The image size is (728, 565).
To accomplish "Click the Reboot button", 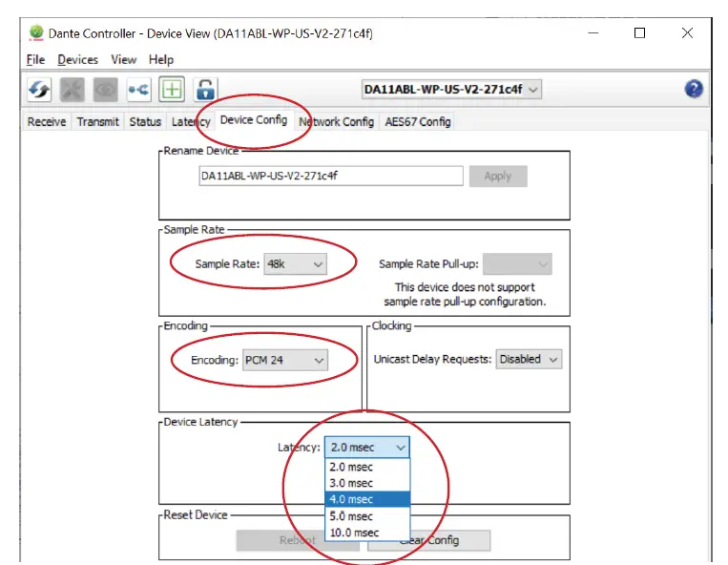I will tap(298, 540).
